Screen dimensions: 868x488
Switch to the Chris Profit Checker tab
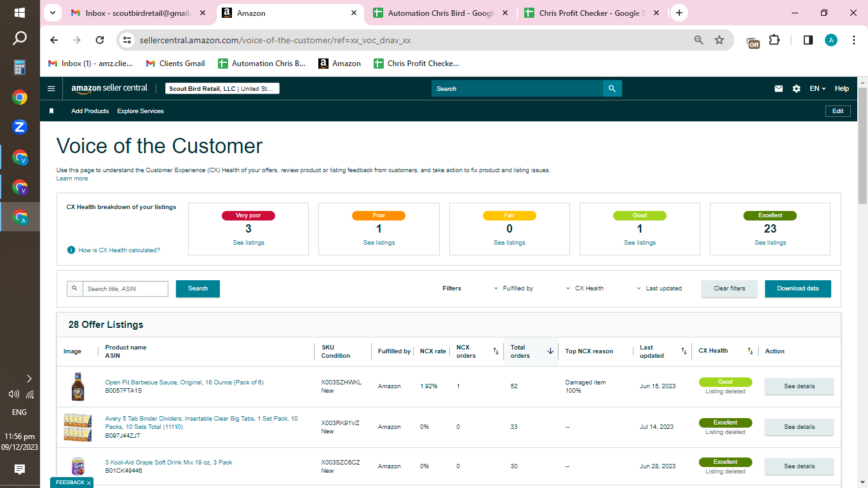[592, 13]
